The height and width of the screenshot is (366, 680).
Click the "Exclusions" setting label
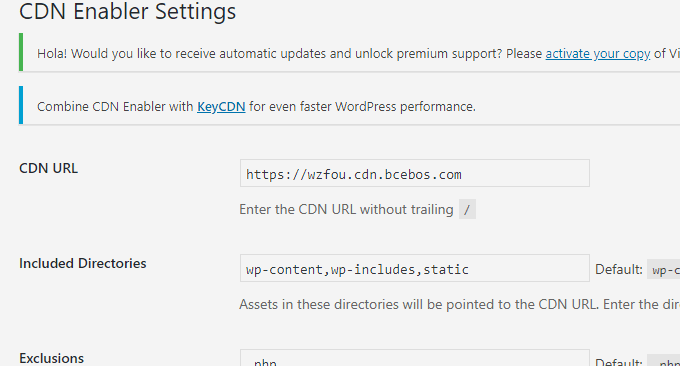(x=52, y=358)
